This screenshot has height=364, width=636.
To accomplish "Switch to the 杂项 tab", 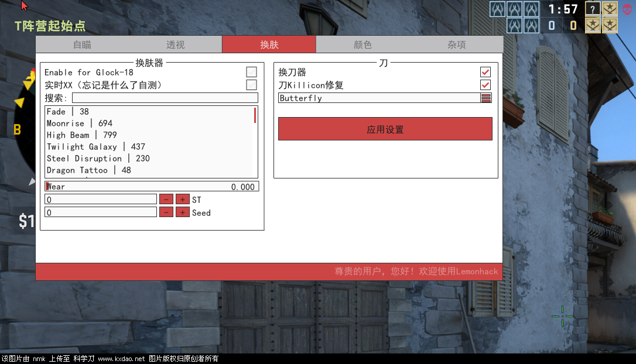I will 456,44.
